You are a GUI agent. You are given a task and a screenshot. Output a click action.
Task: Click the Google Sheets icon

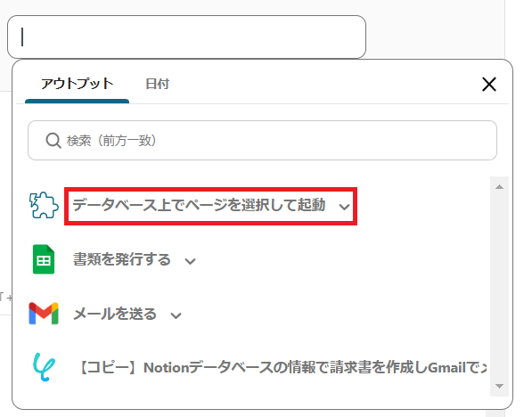[x=44, y=259]
